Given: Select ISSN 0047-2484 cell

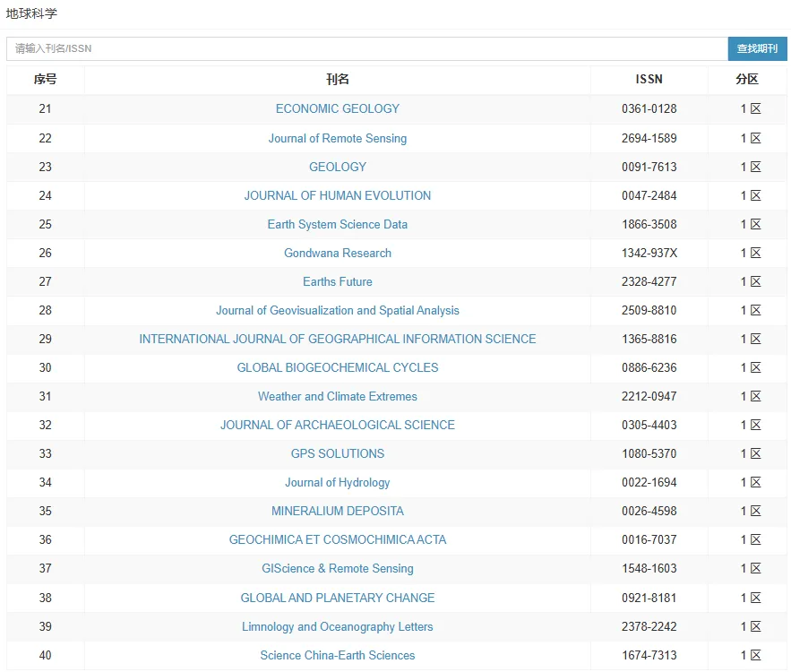Looking at the screenshot, I should (649, 195).
